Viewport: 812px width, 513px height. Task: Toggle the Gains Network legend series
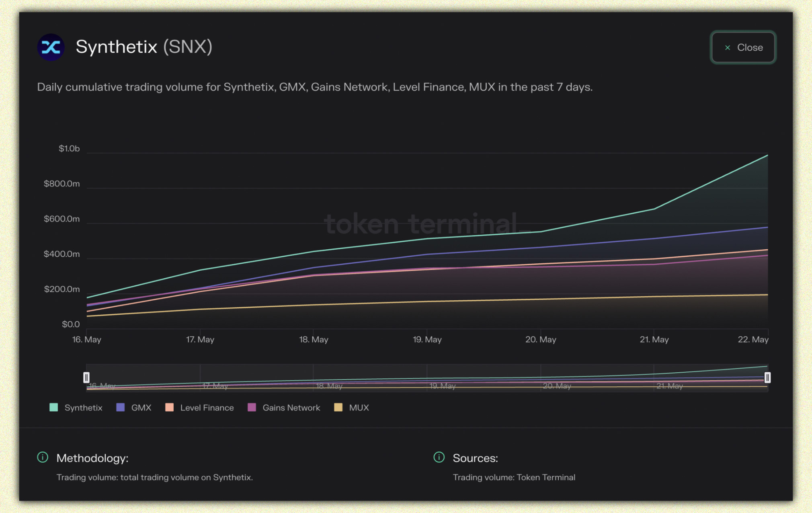[284, 408]
